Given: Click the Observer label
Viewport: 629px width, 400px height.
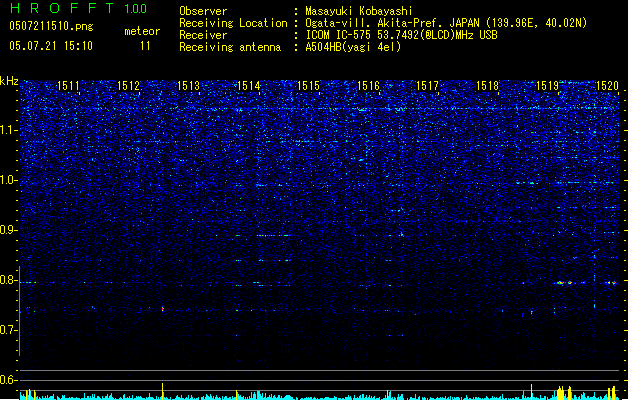Looking at the screenshot, I should pyautogui.click(x=203, y=11).
